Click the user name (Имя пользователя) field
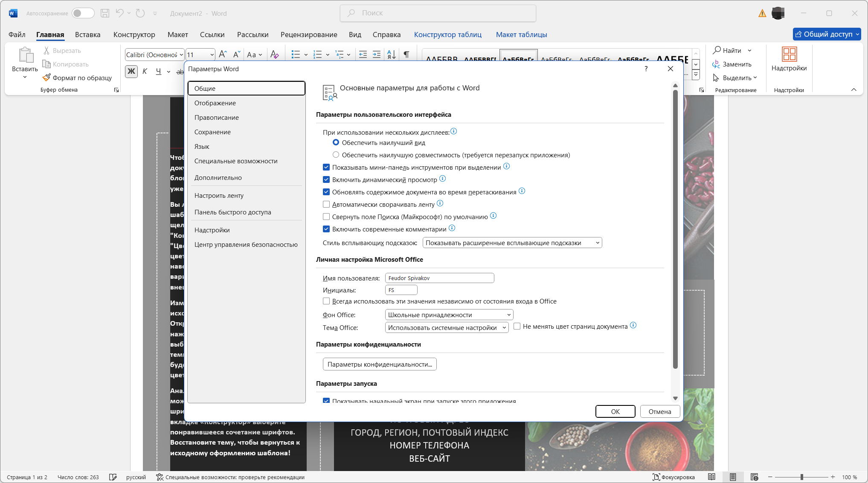Image resolution: width=868 pixels, height=483 pixels. click(x=439, y=278)
